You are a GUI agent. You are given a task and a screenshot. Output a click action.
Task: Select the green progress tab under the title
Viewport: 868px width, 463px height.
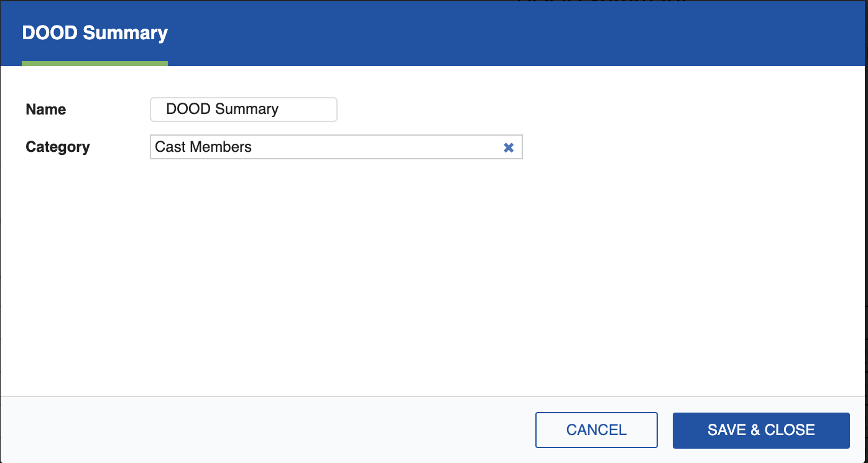click(x=95, y=62)
